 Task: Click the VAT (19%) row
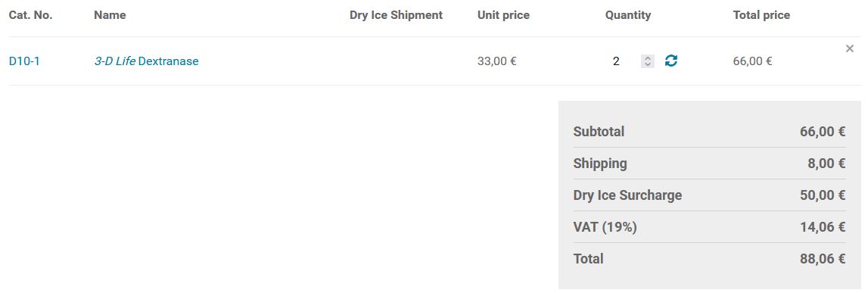[x=709, y=227]
